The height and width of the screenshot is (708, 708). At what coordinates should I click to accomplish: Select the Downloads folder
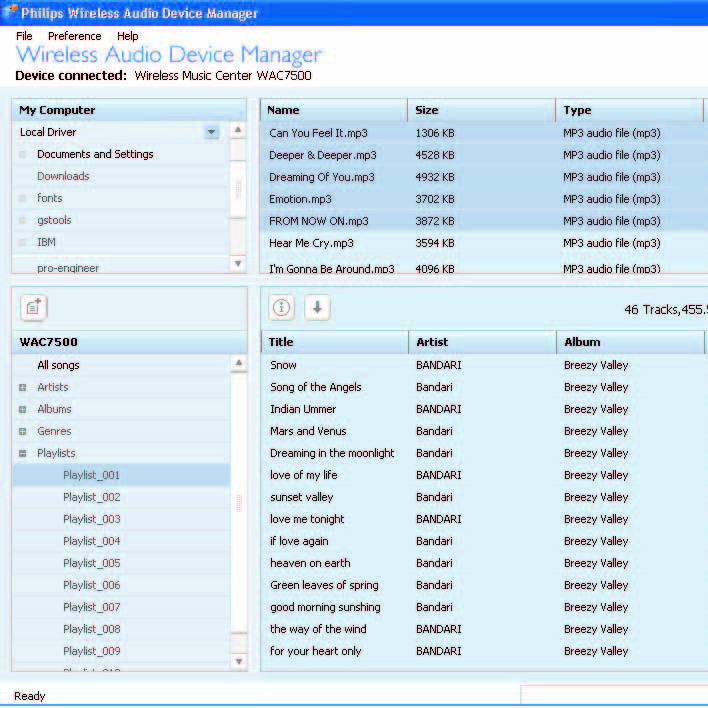tap(63, 176)
